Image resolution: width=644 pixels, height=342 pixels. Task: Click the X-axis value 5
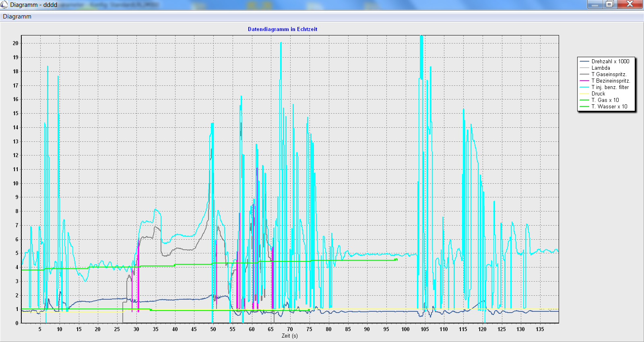pos(40,329)
